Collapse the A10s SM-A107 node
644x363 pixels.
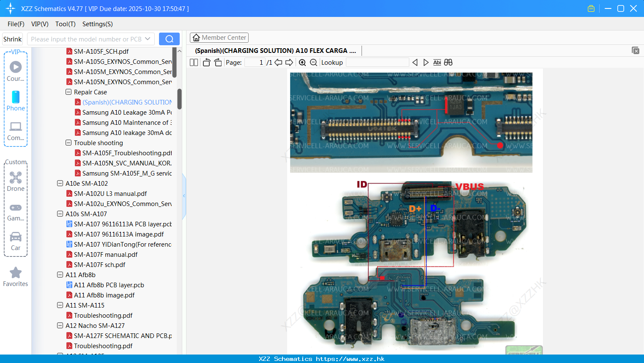(x=60, y=214)
